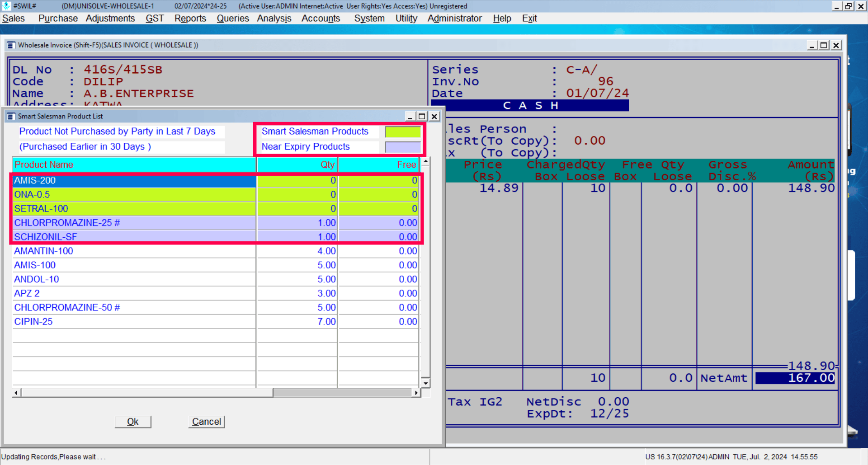Open the Accounts menu
The width and height of the screenshot is (868, 465).
pos(321,19)
